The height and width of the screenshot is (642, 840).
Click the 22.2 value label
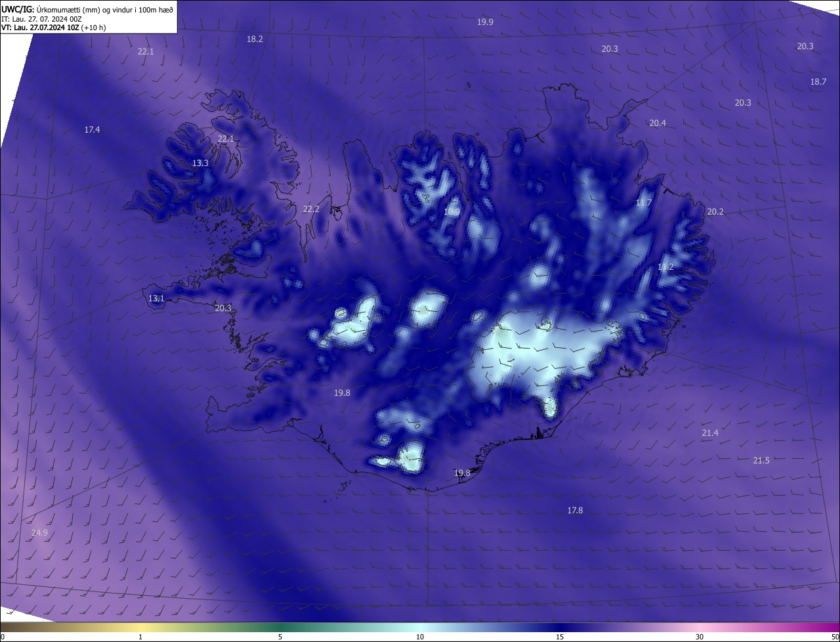pos(311,209)
